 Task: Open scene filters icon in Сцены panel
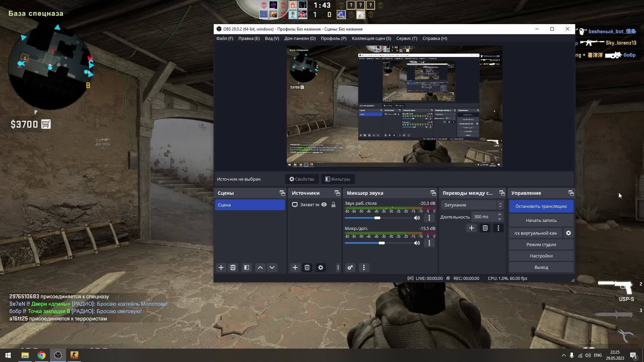(247, 267)
